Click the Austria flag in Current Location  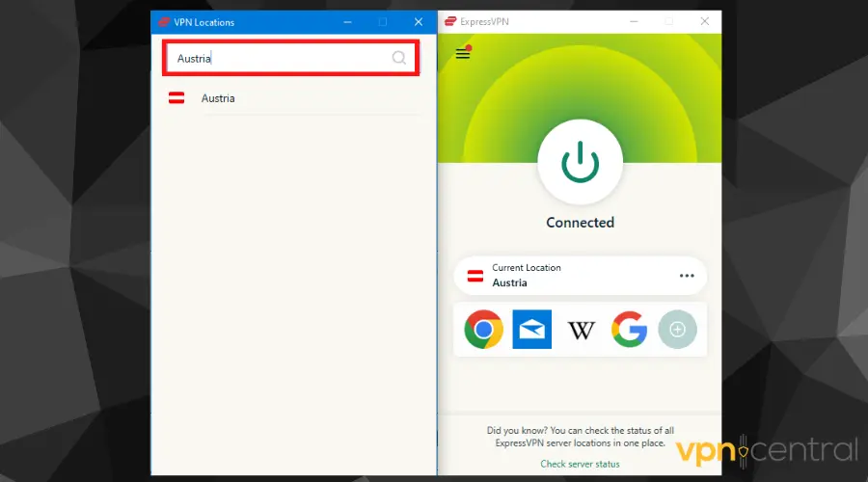tap(475, 276)
